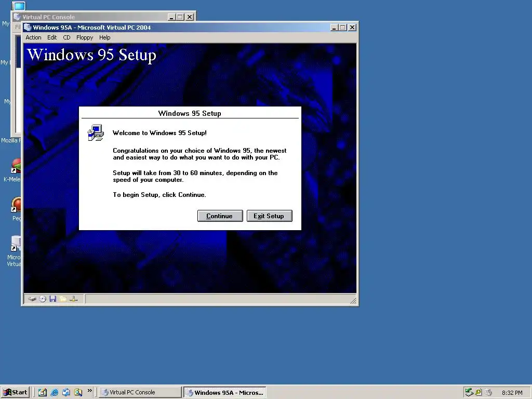The height and width of the screenshot is (399, 532).
Task: Close the Windows 95A Virtual PC window
Action: click(x=352, y=28)
